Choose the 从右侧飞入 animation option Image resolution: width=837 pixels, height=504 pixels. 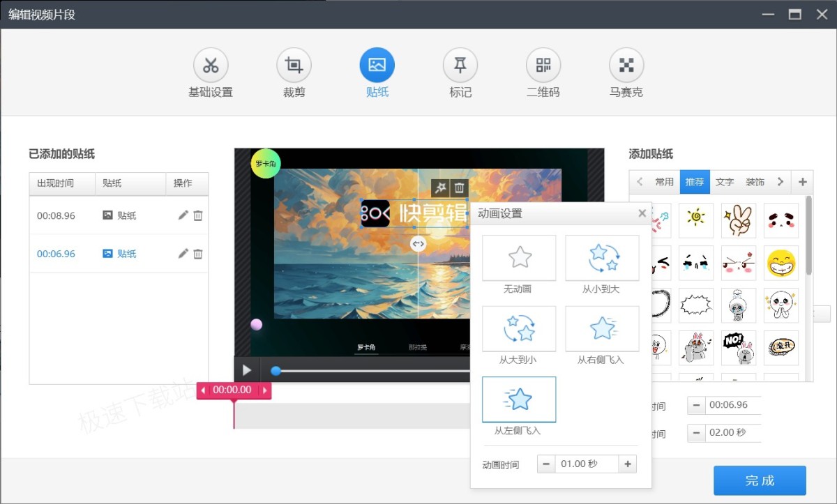[602, 329]
